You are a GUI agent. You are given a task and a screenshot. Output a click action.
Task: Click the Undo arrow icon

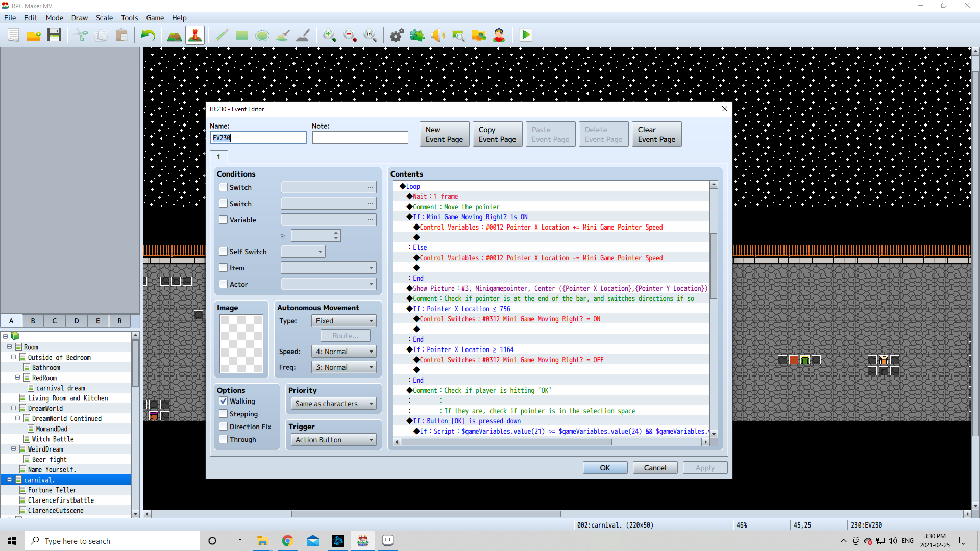[x=148, y=35]
